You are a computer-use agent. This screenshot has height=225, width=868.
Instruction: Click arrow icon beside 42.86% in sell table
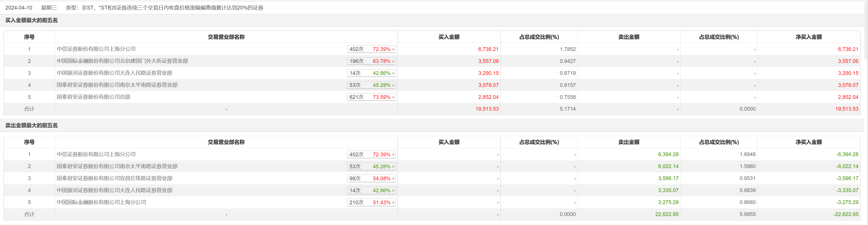[393, 191]
